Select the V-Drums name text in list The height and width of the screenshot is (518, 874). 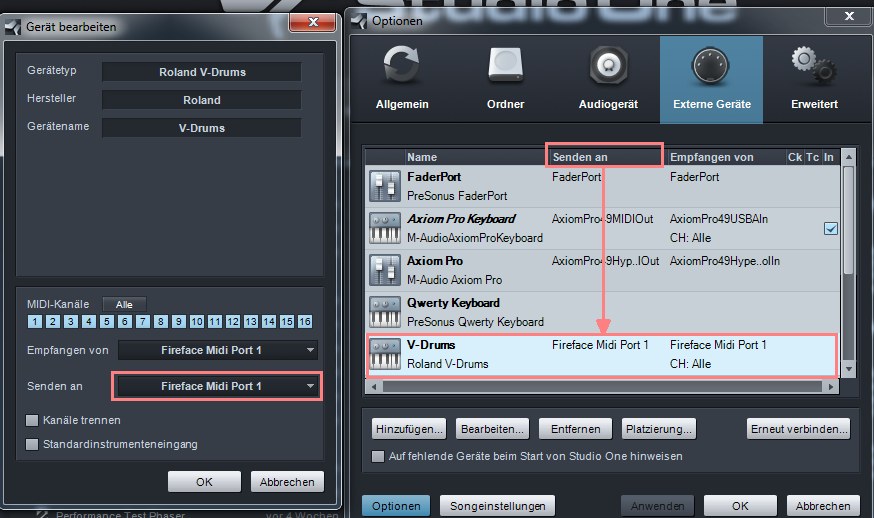coord(431,345)
